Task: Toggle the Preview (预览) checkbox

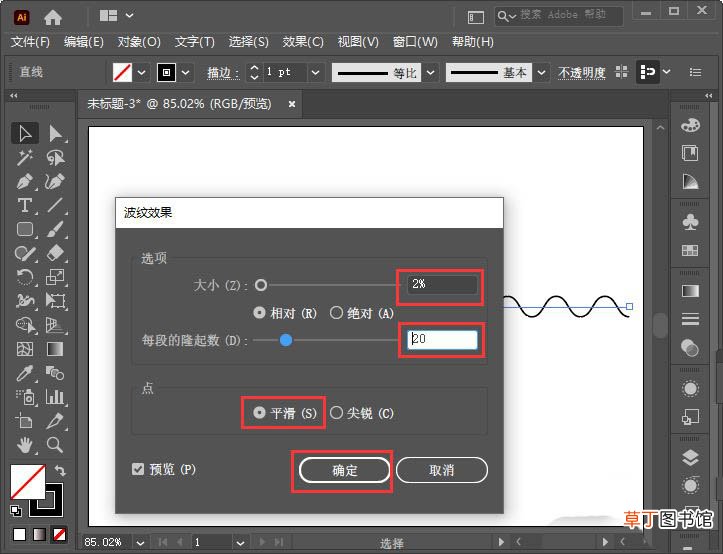Action: point(138,469)
